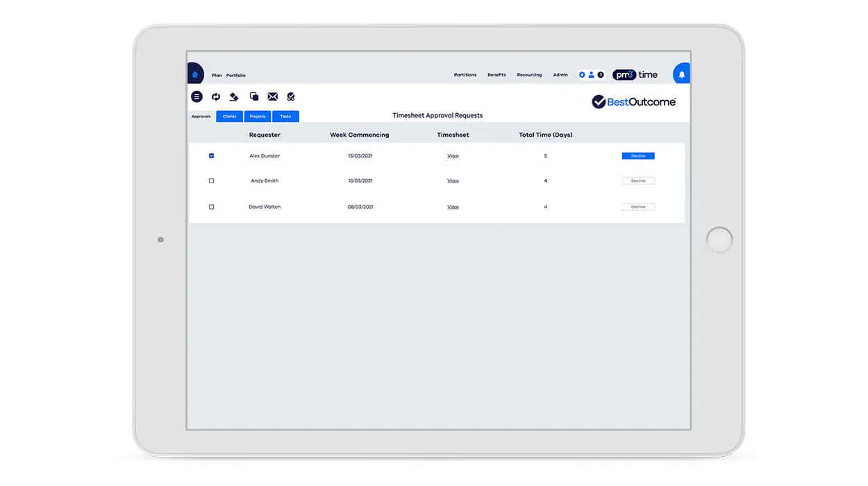View Alex Dunster's timesheet
The height and width of the screenshot is (486, 868).
(453, 156)
